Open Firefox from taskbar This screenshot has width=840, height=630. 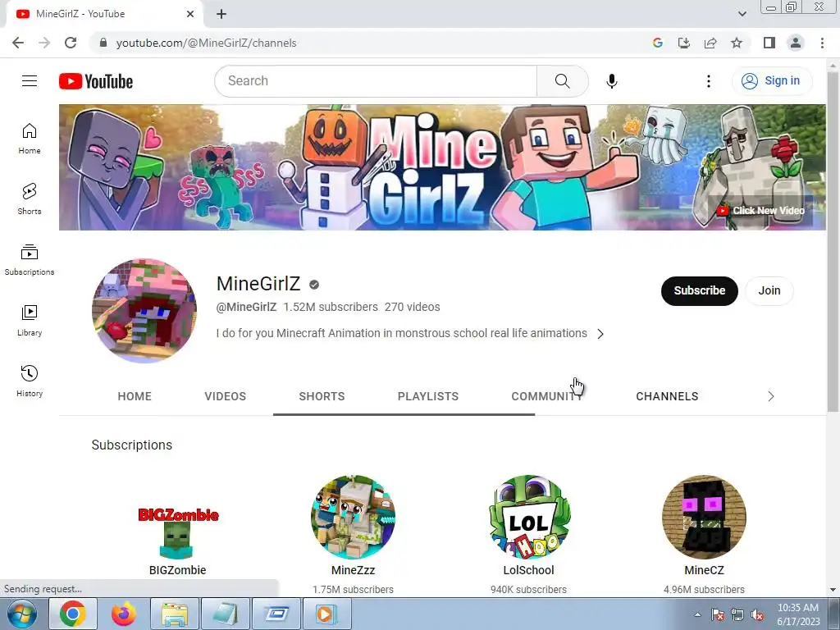[124, 614]
